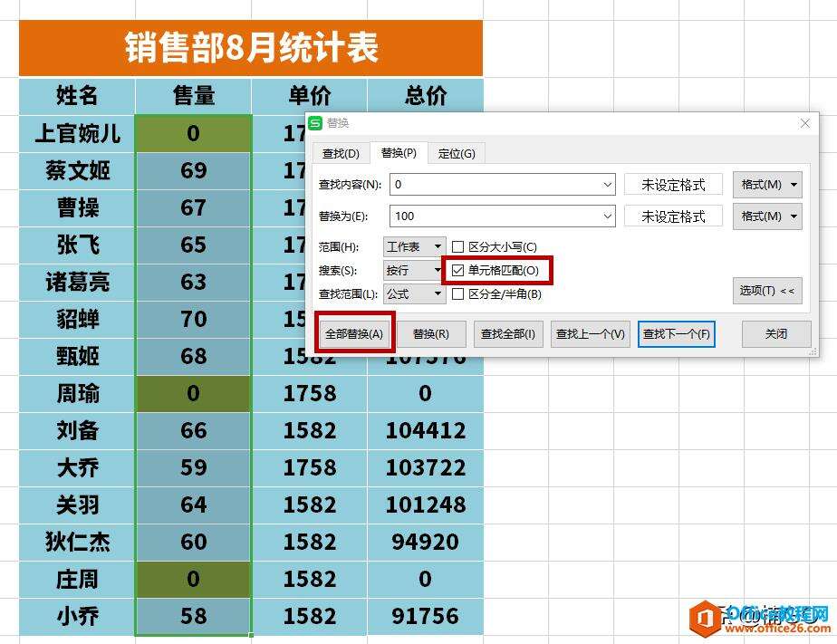Open the 查找范围 公式 dropdown
Viewport: 837px width, 644px height.
(x=414, y=294)
